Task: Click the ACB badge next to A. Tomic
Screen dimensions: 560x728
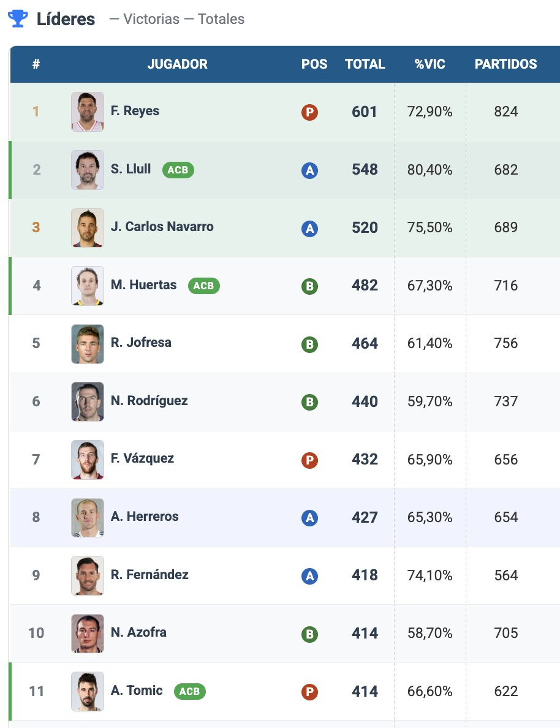Action: pos(189,691)
